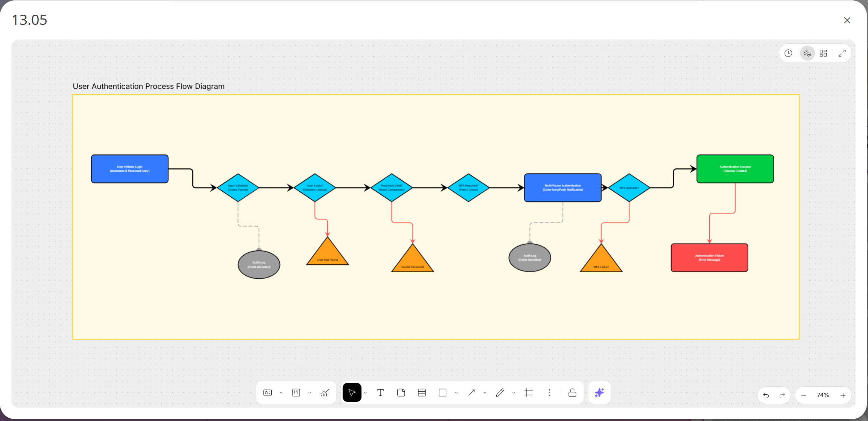Viewport: 868px width, 421px height.
Task: Select the MFA Success? decision diamond
Action: [629, 188]
